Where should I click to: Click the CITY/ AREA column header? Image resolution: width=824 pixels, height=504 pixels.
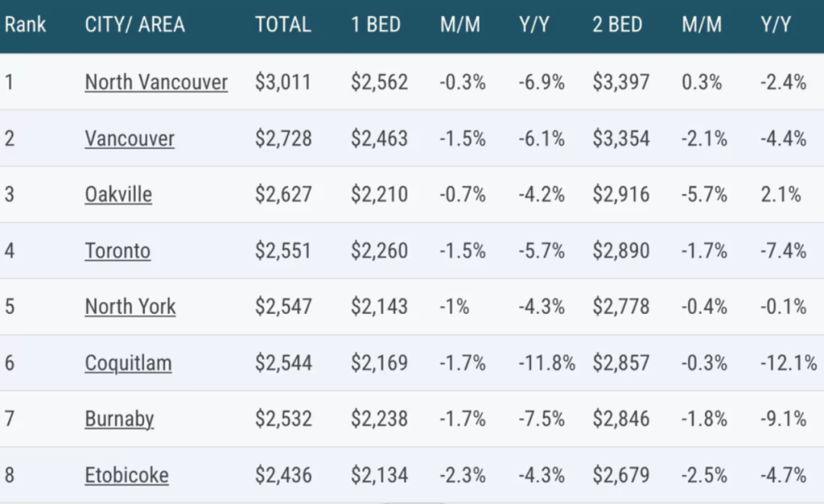[134, 24]
